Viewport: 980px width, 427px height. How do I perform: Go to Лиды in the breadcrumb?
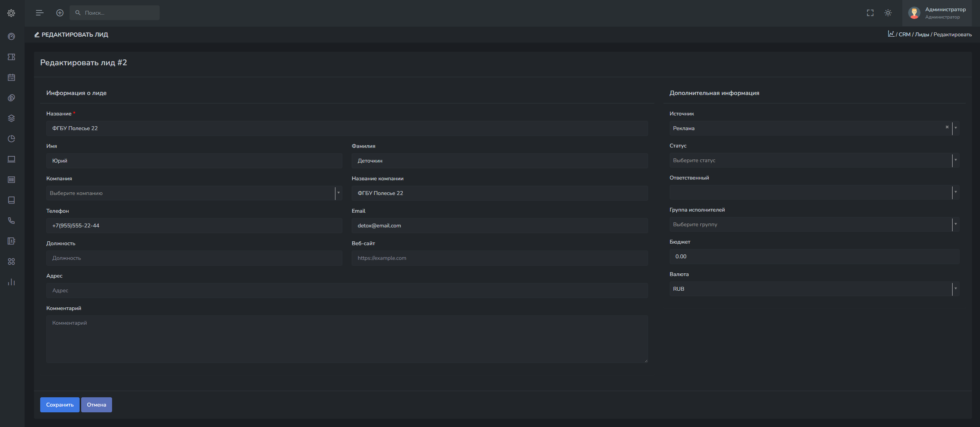point(922,35)
